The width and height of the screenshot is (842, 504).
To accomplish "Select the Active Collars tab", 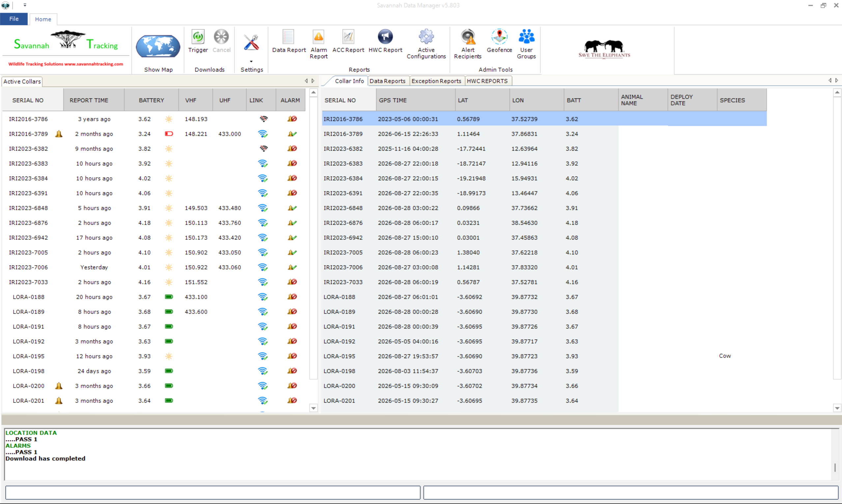I will click(22, 81).
